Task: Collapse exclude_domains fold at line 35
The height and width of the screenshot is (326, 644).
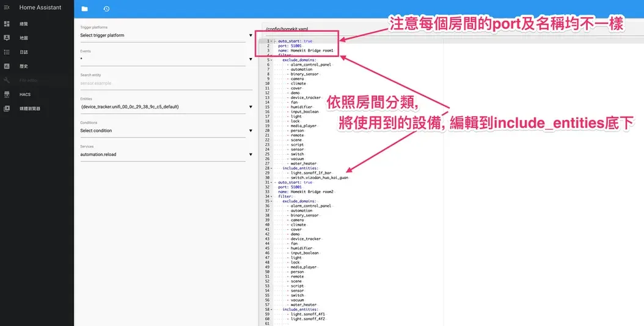Action: pyautogui.click(x=271, y=201)
